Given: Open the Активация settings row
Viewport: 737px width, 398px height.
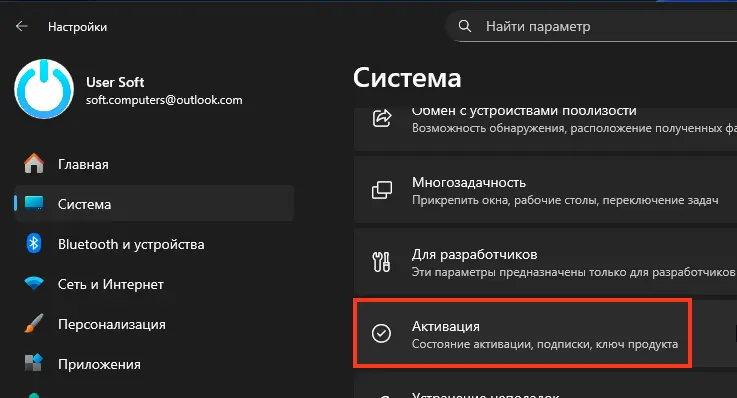Looking at the screenshot, I should point(545,334).
